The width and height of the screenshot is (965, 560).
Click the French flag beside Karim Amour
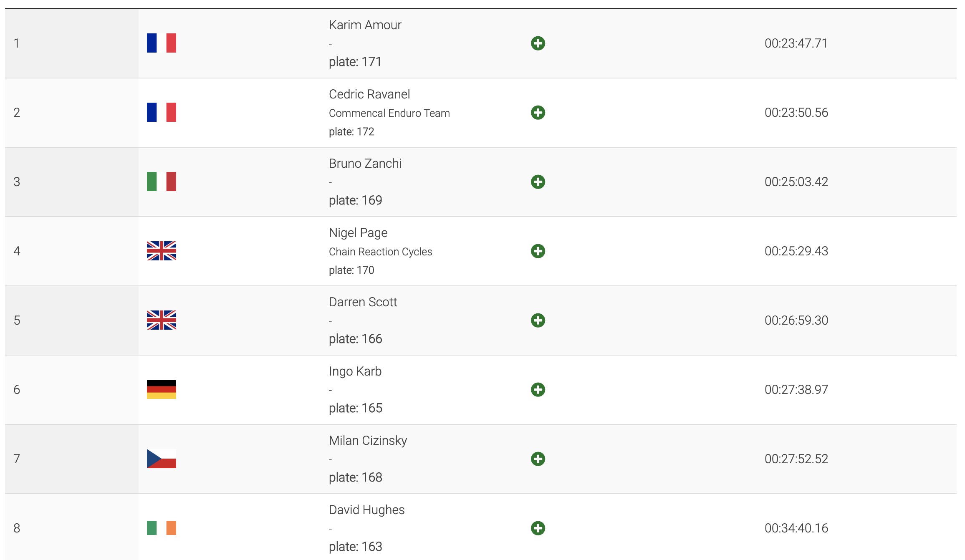(x=161, y=43)
